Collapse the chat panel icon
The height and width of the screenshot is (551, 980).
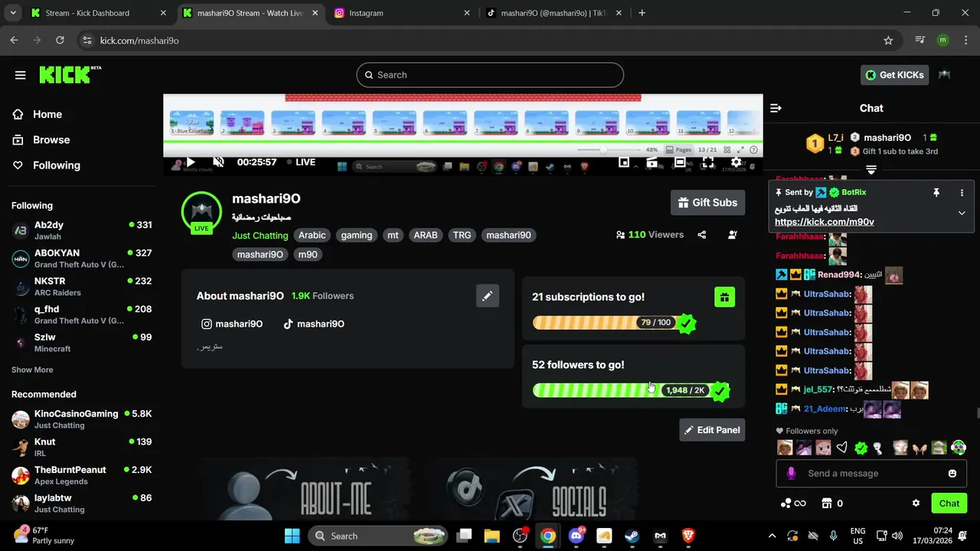coord(776,109)
